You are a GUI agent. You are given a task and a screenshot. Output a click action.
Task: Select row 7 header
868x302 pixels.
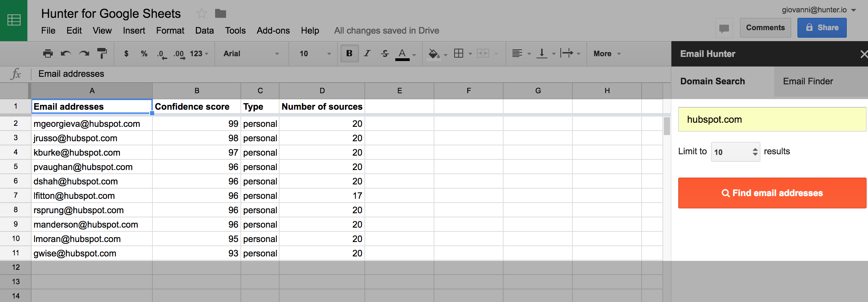(x=15, y=195)
